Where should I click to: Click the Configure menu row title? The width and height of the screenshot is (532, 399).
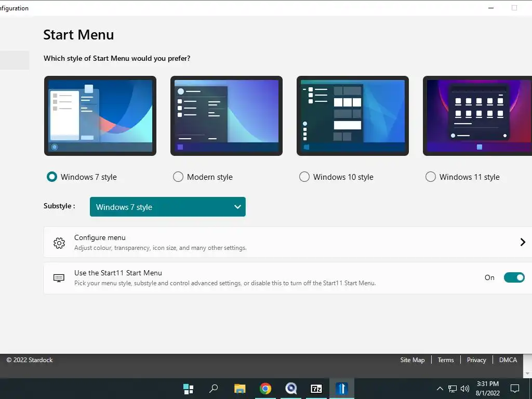pos(100,237)
